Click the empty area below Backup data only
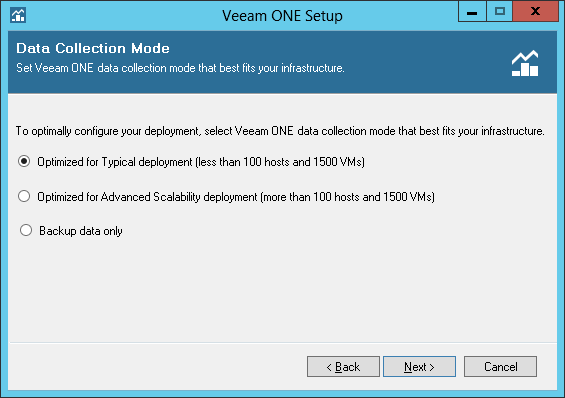 coord(282,288)
